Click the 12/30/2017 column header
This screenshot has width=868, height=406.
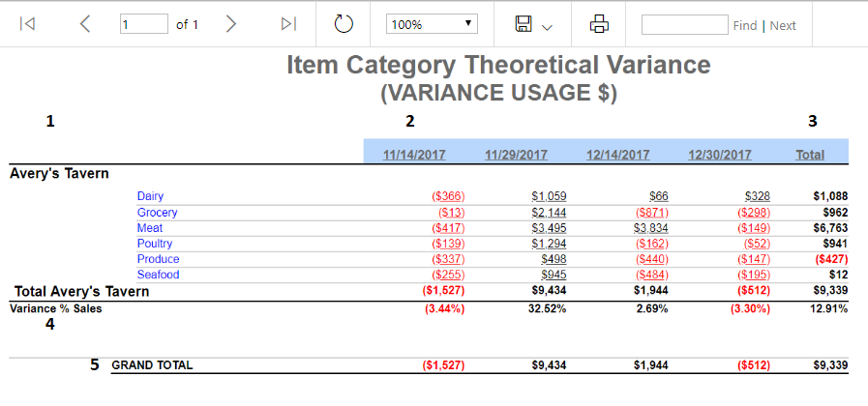click(x=720, y=155)
